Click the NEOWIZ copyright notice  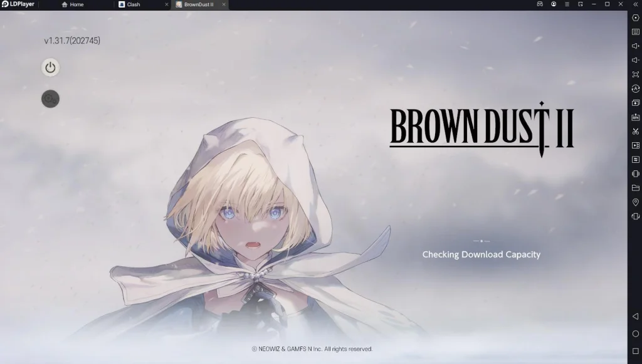click(312, 349)
